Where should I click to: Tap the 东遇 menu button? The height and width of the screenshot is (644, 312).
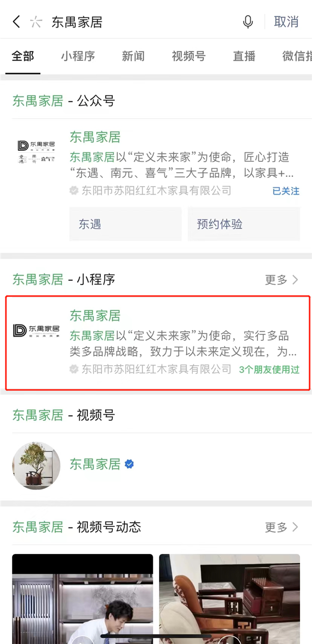[x=125, y=224]
